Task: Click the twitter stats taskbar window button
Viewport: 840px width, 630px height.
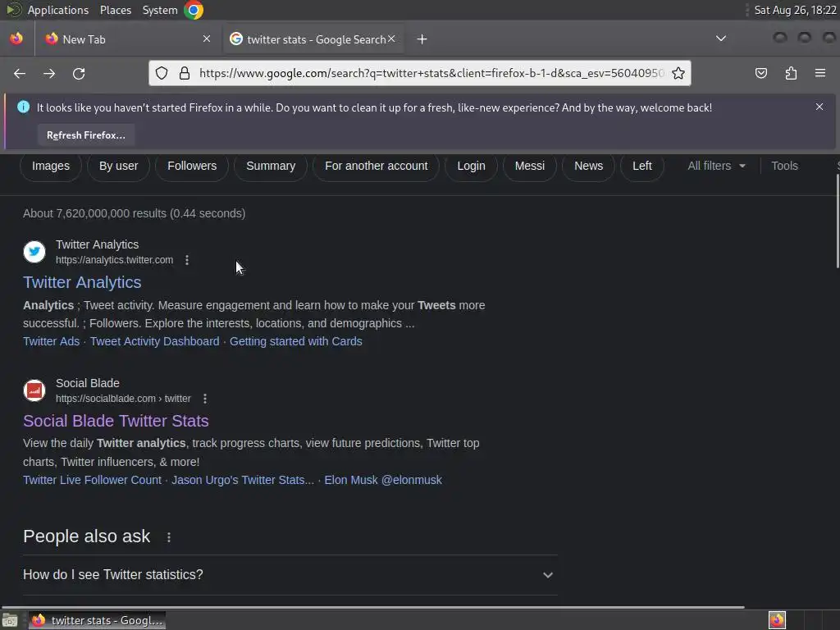Action: pyautogui.click(x=98, y=620)
